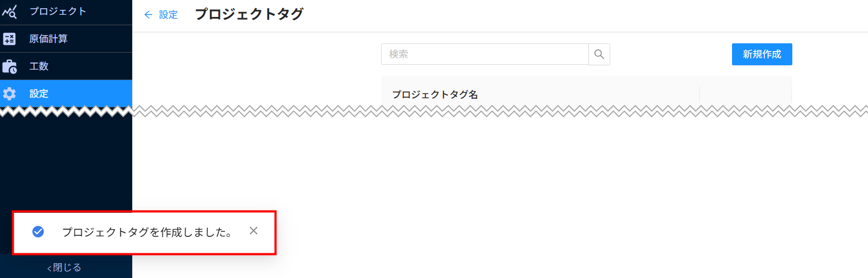Click the back arrow icon beside 設定
This screenshot has width=868, height=278.
tap(148, 15)
